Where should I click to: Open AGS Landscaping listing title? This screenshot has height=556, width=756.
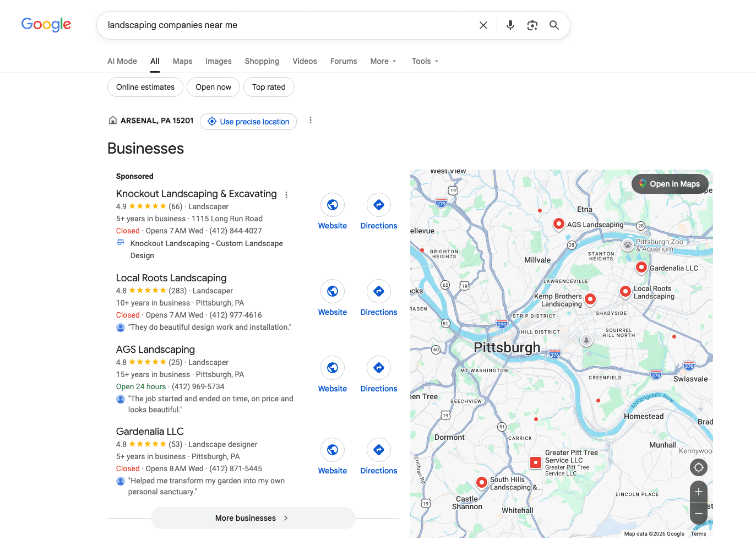(x=155, y=350)
